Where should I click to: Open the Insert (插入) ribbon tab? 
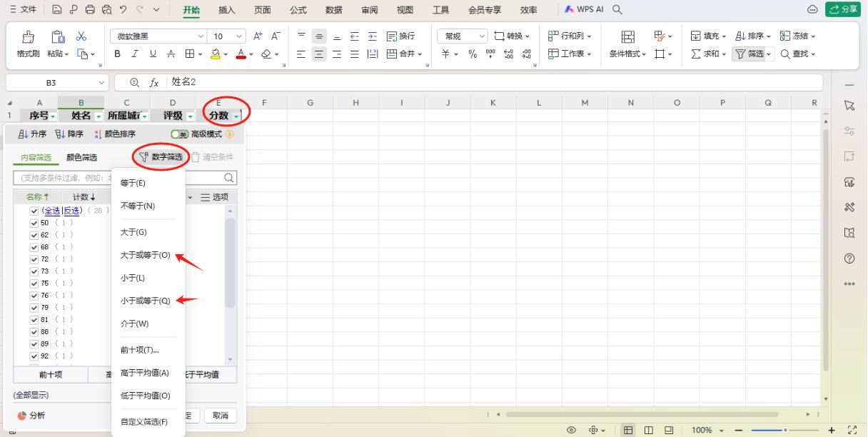pyautogui.click(x=227, y=9)
